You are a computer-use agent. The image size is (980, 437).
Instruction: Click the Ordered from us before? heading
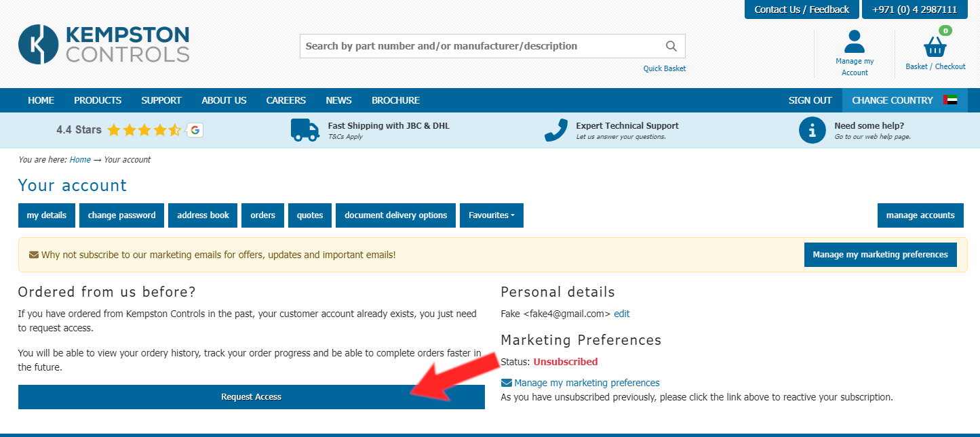(x=106, y=292)
